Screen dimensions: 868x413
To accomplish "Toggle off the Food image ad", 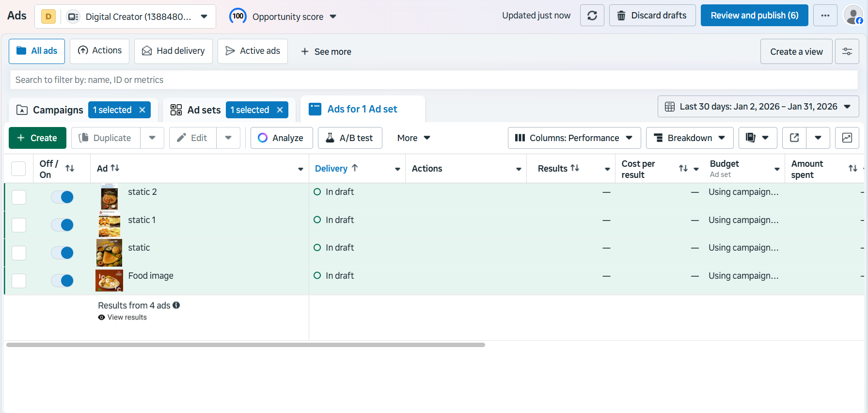I will click(63, 281).
